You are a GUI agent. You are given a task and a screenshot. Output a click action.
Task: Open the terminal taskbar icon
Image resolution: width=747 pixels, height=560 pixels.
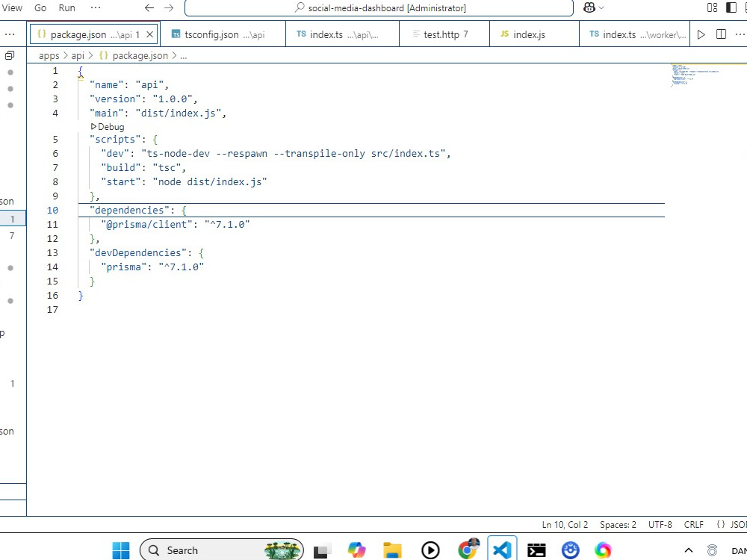pos(536,550)
